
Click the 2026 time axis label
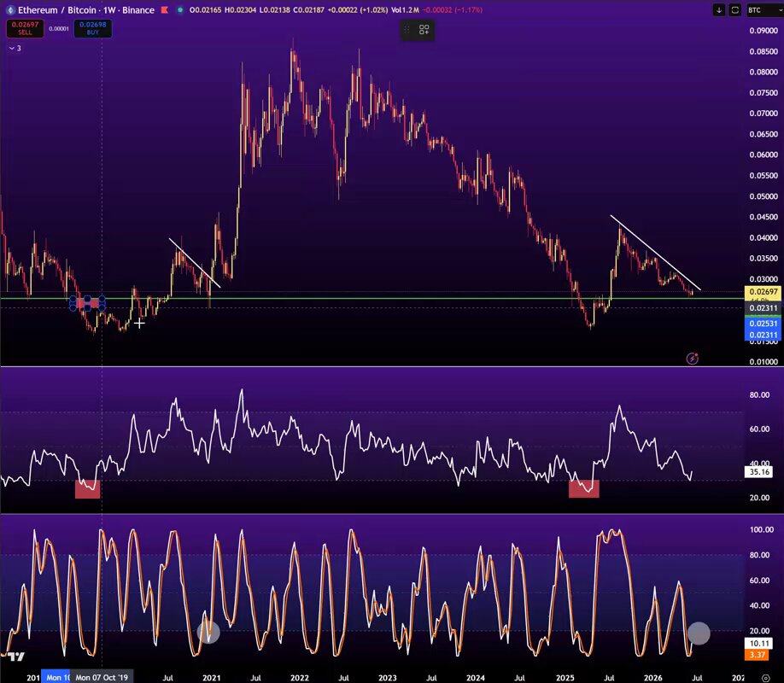[x=653, y=678]
